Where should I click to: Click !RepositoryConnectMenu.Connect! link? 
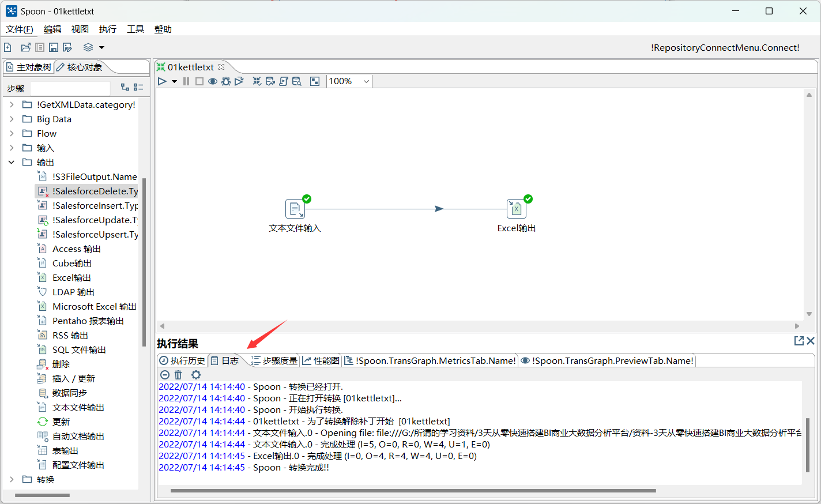pos(725,48)
